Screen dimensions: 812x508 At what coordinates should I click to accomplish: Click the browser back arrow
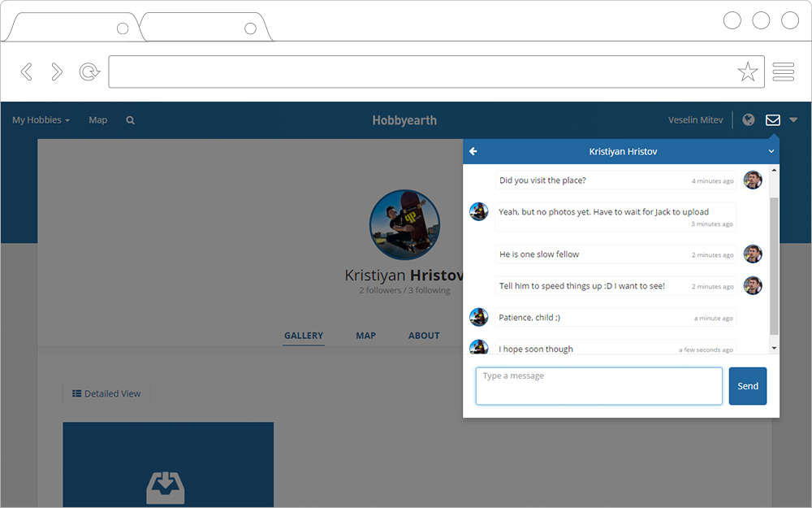27,72
